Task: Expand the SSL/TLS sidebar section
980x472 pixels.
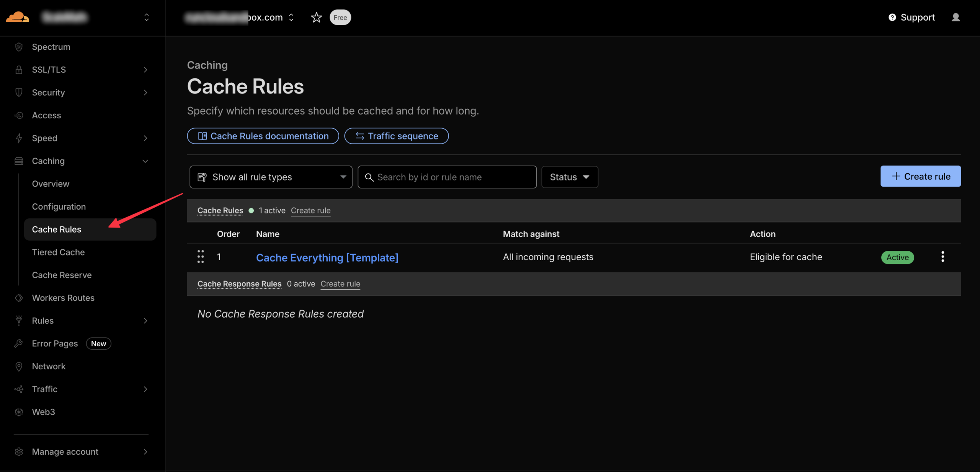Action: (145, 70)
